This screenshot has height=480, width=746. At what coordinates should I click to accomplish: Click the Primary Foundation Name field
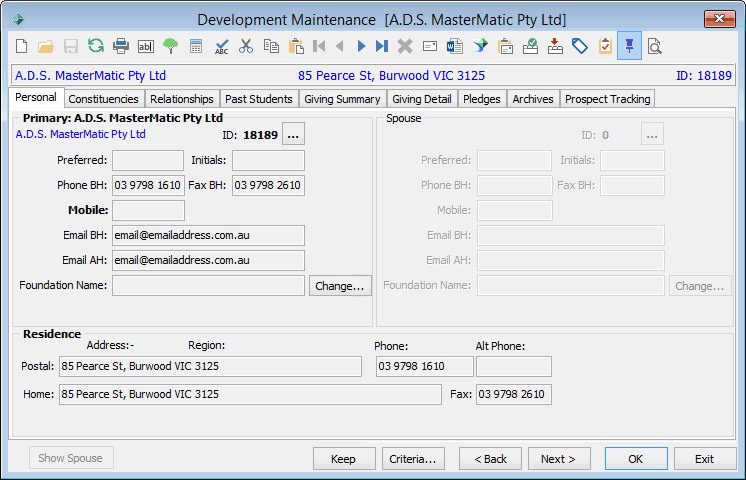(208, 285)
